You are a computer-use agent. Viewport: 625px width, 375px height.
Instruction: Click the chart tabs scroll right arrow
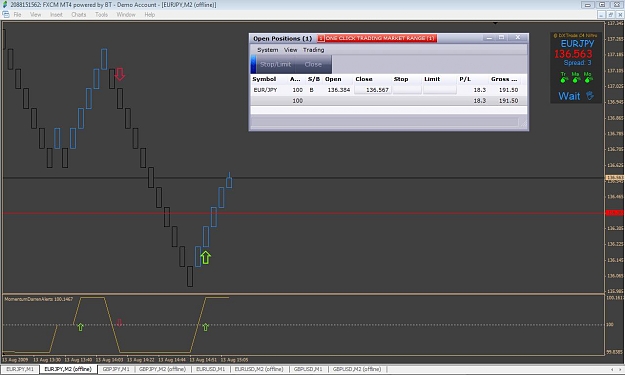coord(620,369)
